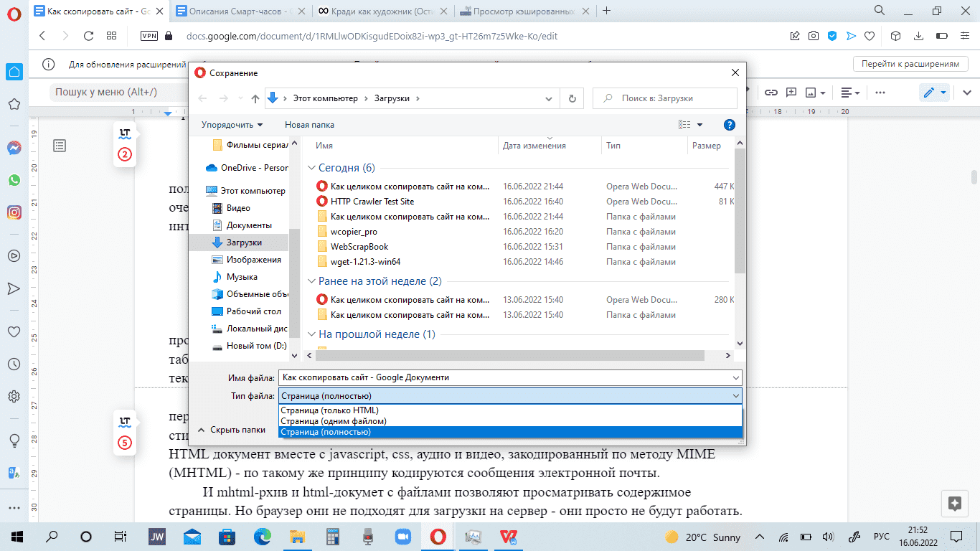
Task: Click the Имя файла text field
Action: tap(504, 377)
